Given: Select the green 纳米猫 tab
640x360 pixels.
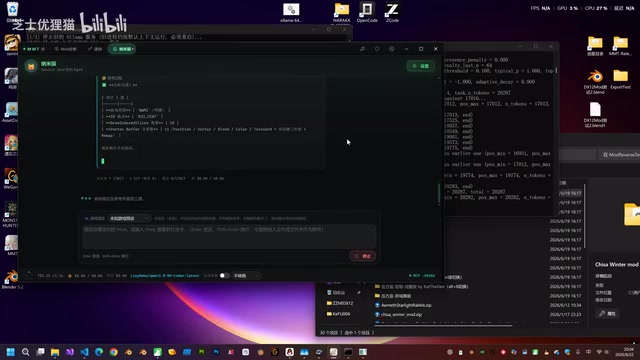Looking at the screenshot, I should [x=122, y=49].
